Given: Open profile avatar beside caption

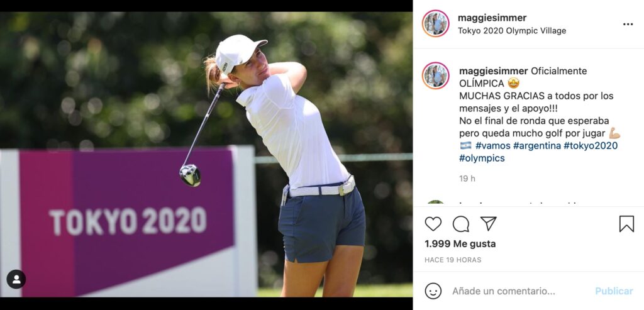Looking at the screenshot, I should (435, 75).
